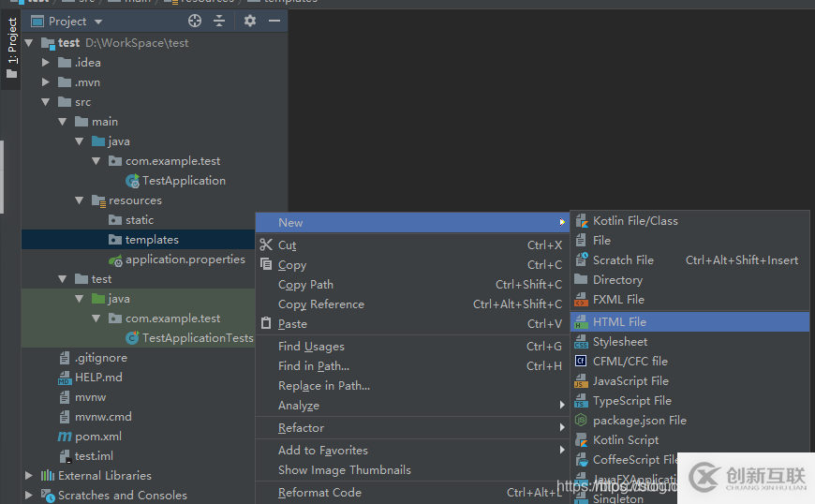Click the TestApplication class icon
815x504 pixels.
(132, 181)
